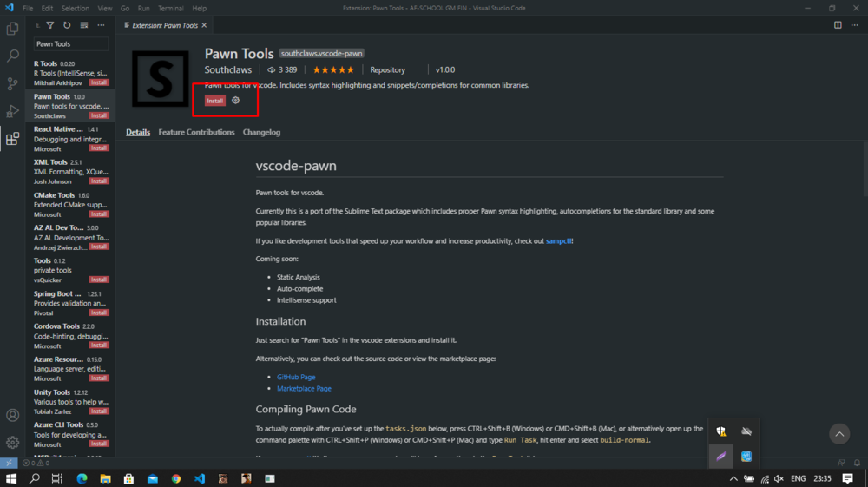
Task: Refresh the extensions list
Action: 67,25
